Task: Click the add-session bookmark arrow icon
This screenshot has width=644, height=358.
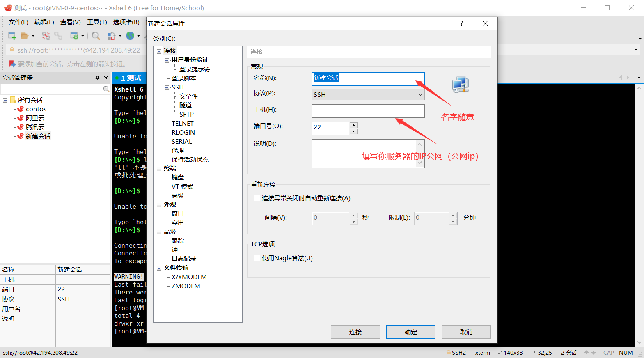Action: point(12,64)
